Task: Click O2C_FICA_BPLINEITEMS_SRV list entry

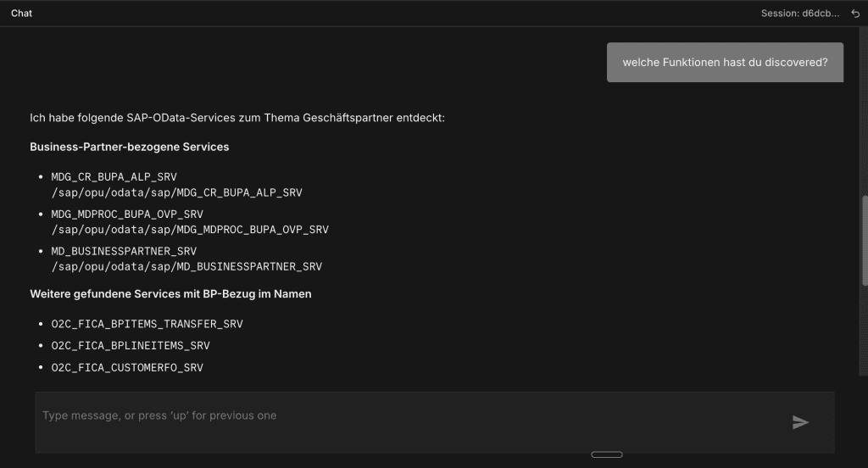Action: tap(131, 346)
